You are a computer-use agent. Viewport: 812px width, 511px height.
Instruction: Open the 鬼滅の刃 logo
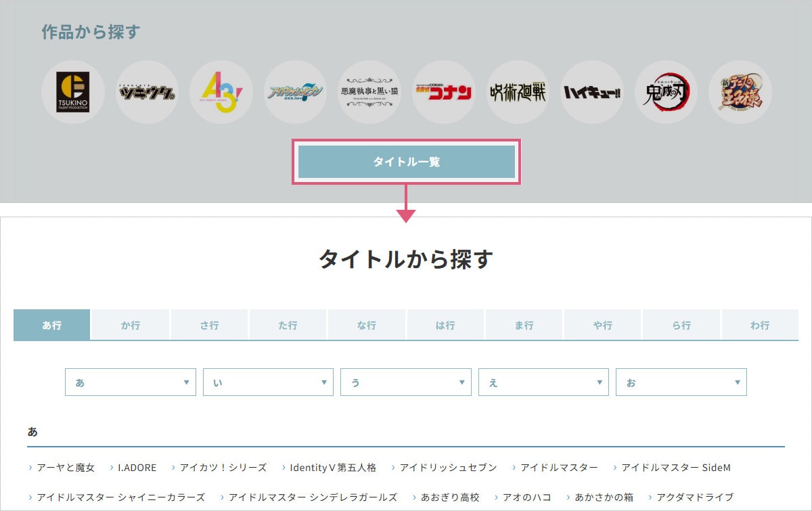[666, 92]
